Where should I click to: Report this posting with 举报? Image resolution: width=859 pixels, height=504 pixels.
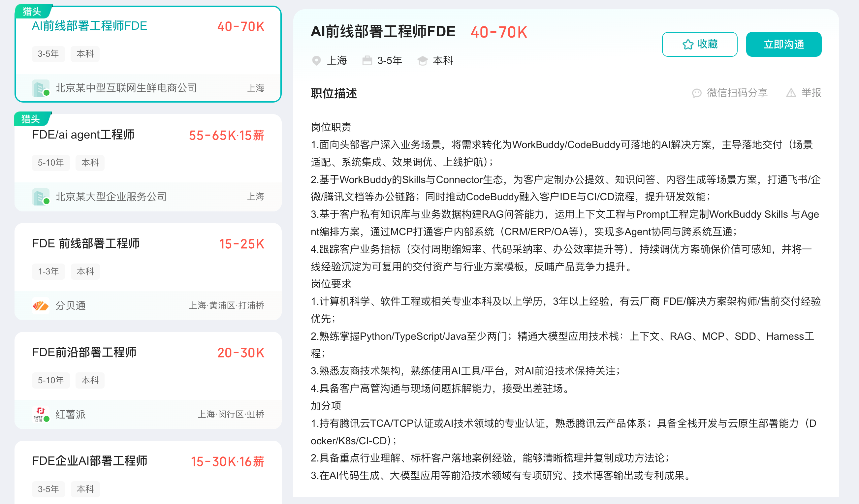(x=804, y=93)
